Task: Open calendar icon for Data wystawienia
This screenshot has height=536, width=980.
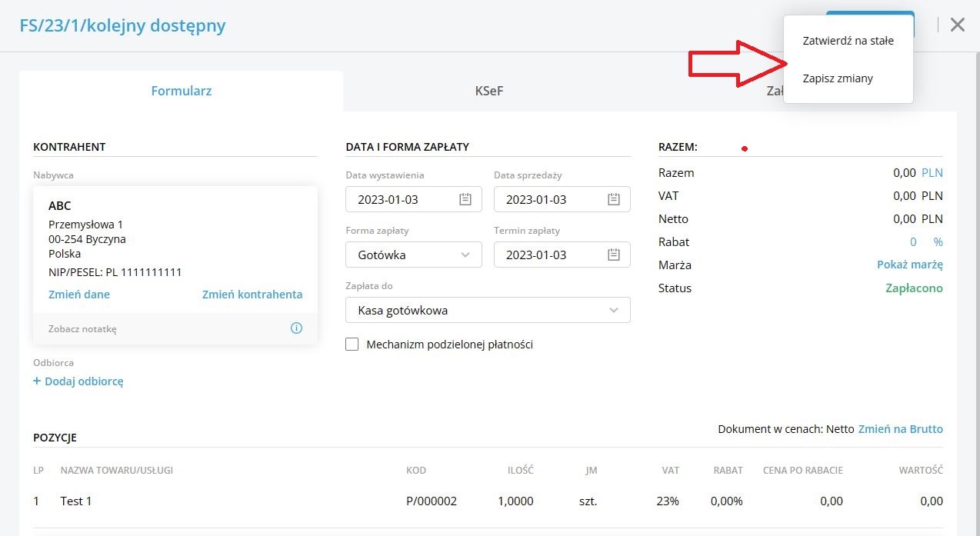Action: click(465, 199)
